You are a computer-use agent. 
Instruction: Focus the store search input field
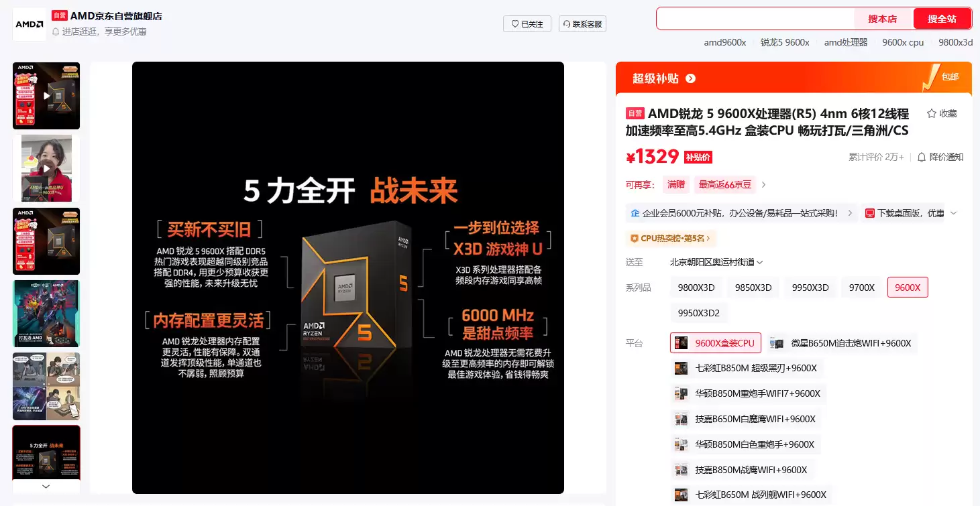[755, 19]
